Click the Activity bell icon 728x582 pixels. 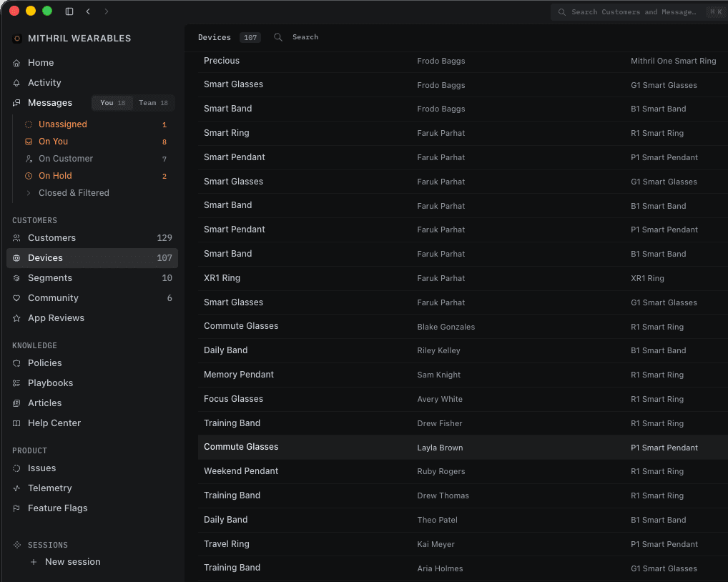point(16,83)
